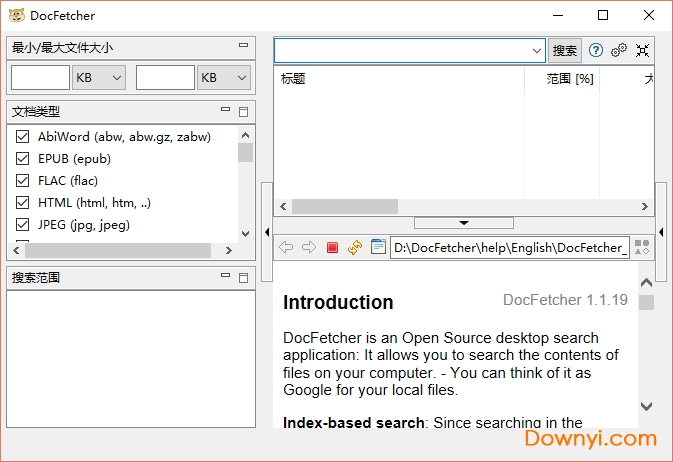
Task: Toggle preview pane with down arrow bar
Action: tap(464, 223)
